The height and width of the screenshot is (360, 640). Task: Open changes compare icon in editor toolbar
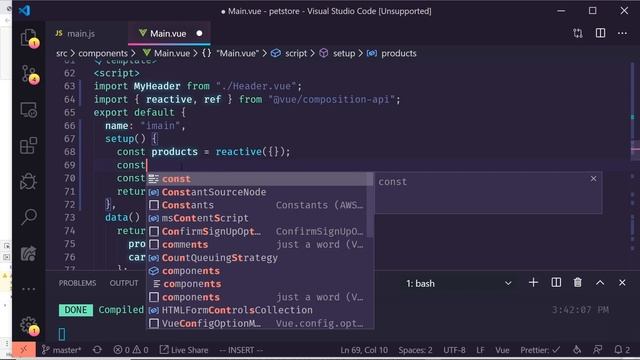pos(578,33)
